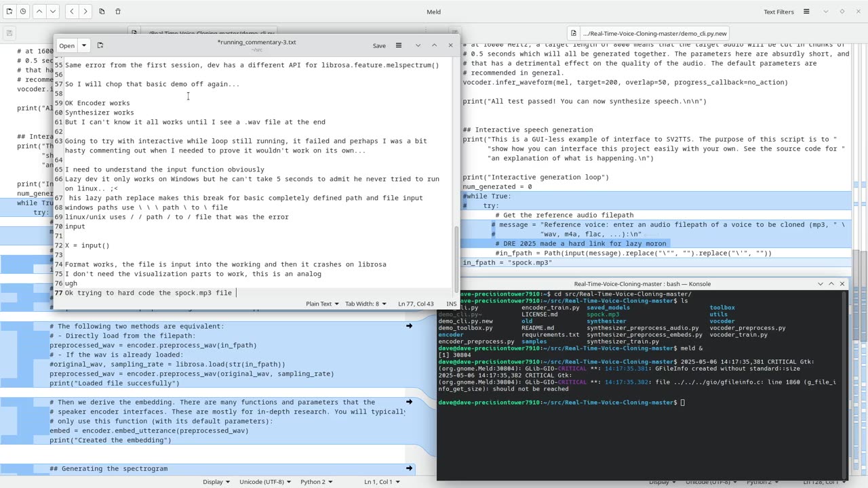Go to previous change with up arrow

39,12
